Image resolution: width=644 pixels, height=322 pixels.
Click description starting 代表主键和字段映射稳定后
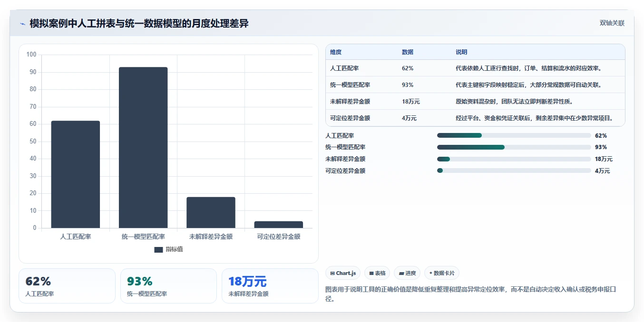(x=529, y=85)
